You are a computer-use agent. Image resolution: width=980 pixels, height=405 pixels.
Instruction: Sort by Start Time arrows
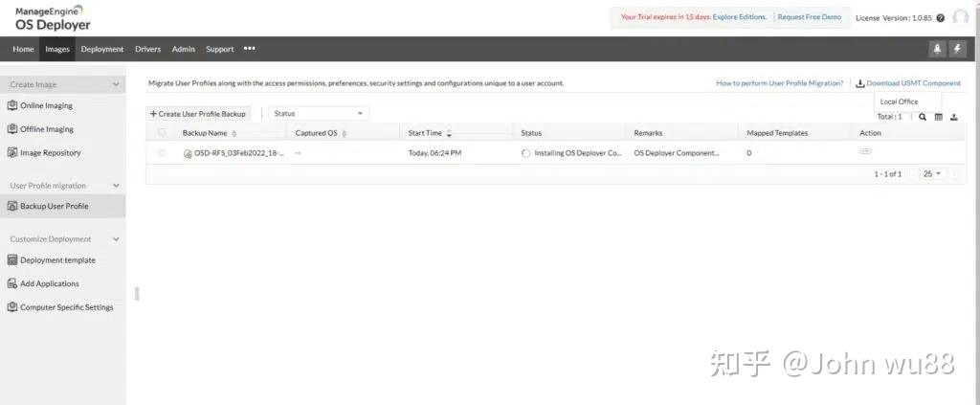point(449,133)
